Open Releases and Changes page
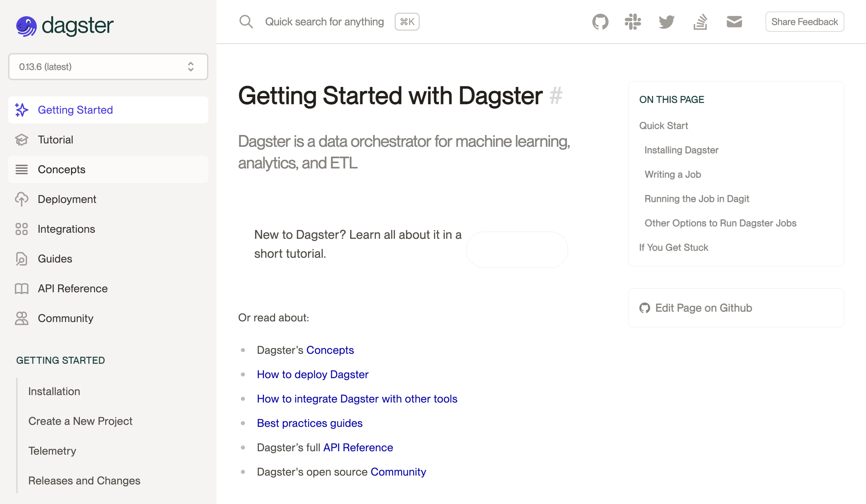Viewport: 866px width, 504px height. click(x=84, y=481)
